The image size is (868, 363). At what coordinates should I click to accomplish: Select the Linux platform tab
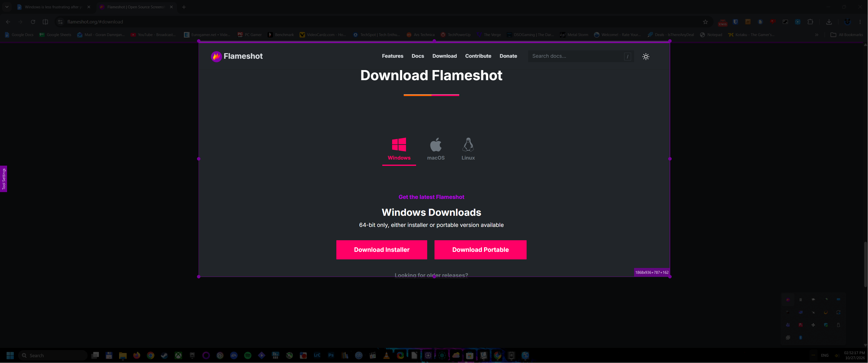(x=468, y=149)
